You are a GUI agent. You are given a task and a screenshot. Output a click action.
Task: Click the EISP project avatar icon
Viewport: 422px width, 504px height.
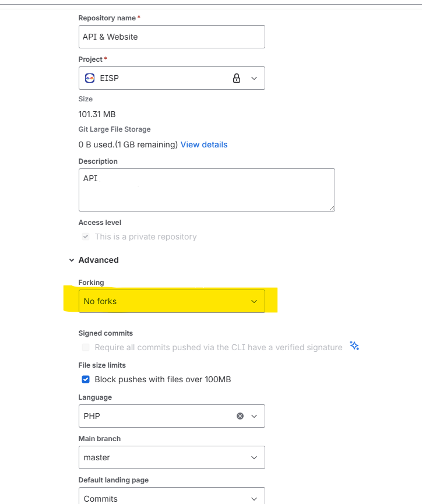[x=89, y=77]
